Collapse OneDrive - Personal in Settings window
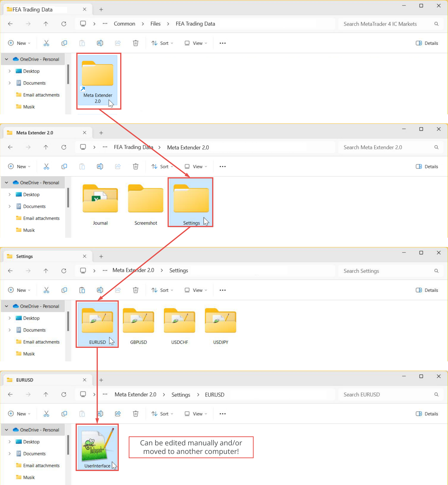 pyautogui.click(x=7, y=306)
